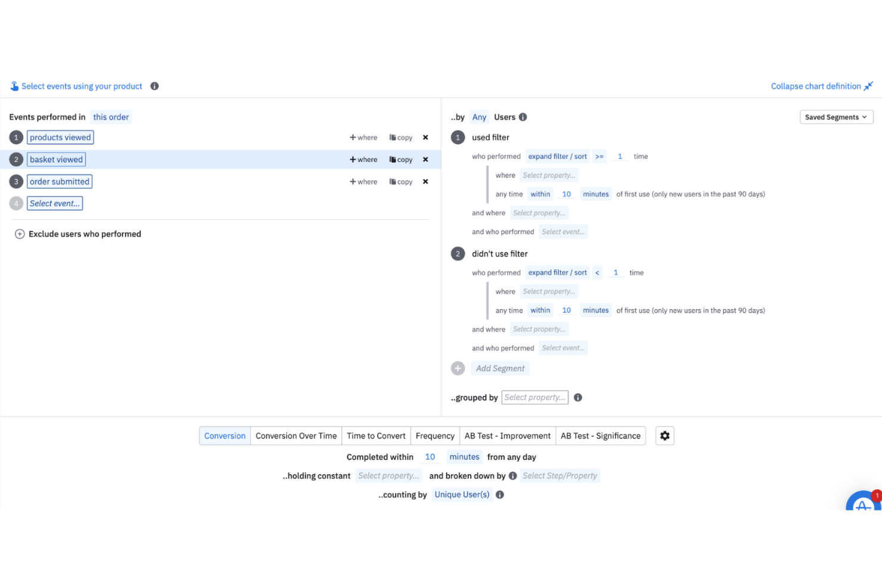Delete the order submitted step
The height and width of the screenshot is (588, 882).
coord(426,182)
